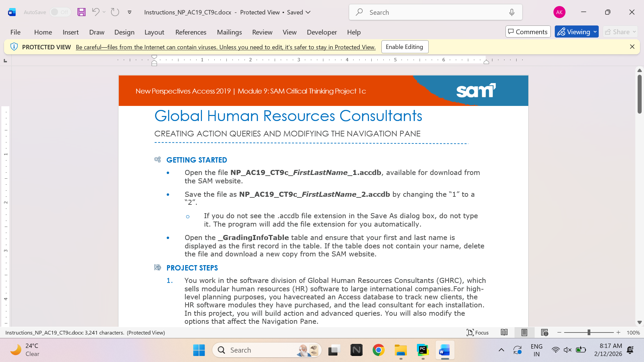Click the zoom slider handle
The height and width of the screenshot is (362, 644).
point(589,333)
